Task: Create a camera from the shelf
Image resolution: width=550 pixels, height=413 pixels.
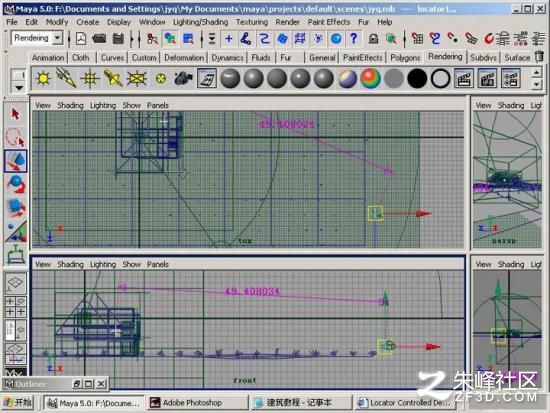Action: (x=183, y=78)
